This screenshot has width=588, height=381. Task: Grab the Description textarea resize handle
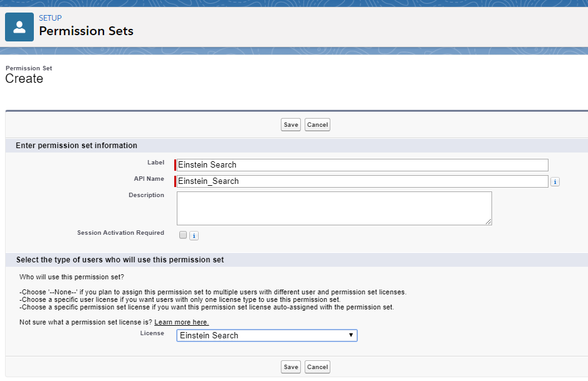tap(488, 222)
